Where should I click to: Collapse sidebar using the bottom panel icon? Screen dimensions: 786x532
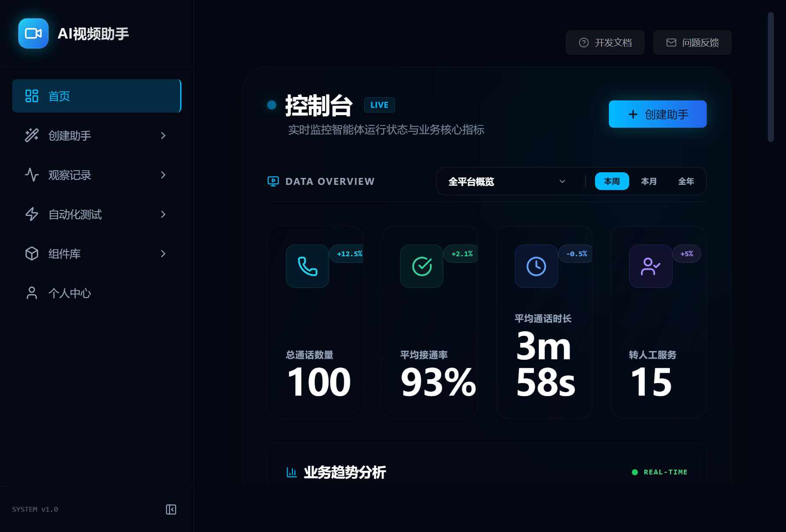[x=171, y=509]
